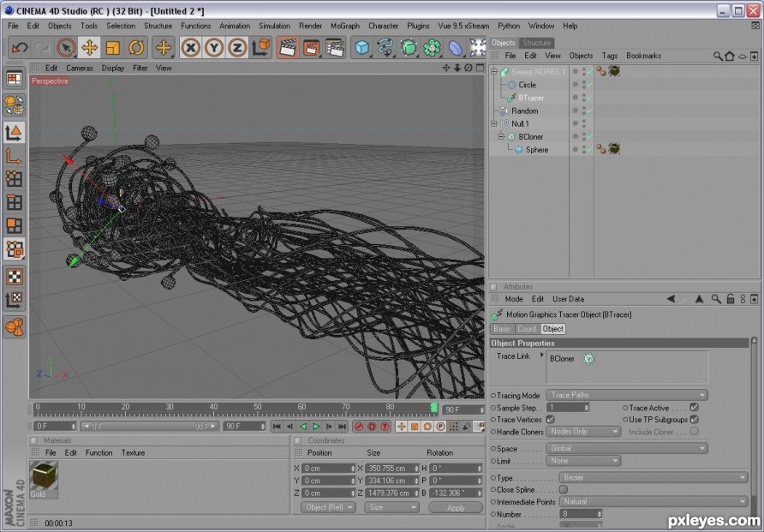Render to Picture Viewer icon

click(312, 48)
